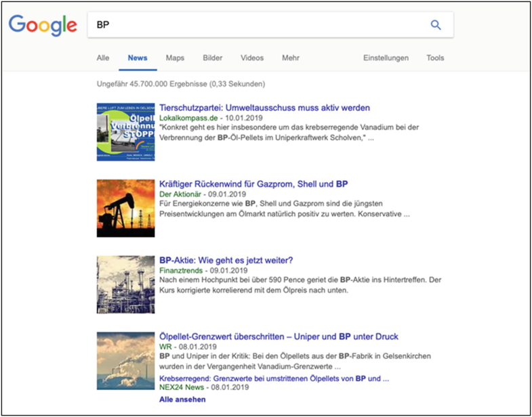Open Krebserregend: Grenzwerte related article link
Screen dimensions: 532x417
274,378
